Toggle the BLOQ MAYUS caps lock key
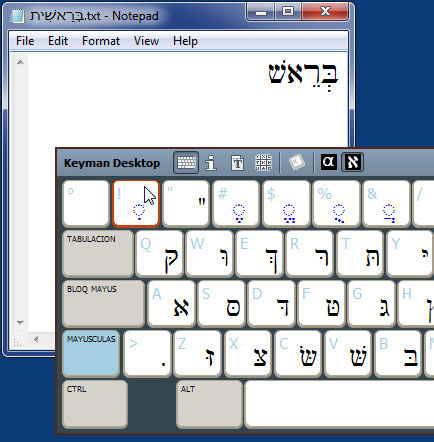The image size is (434, 442). (104, 304)
